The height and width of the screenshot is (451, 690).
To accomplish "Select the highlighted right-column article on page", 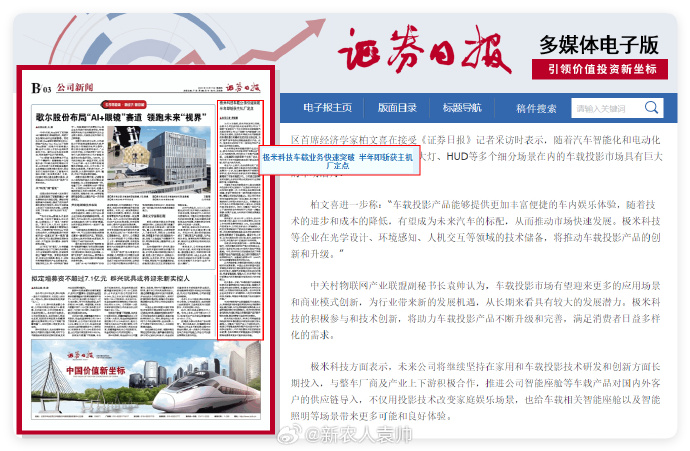I will point(240,220).
